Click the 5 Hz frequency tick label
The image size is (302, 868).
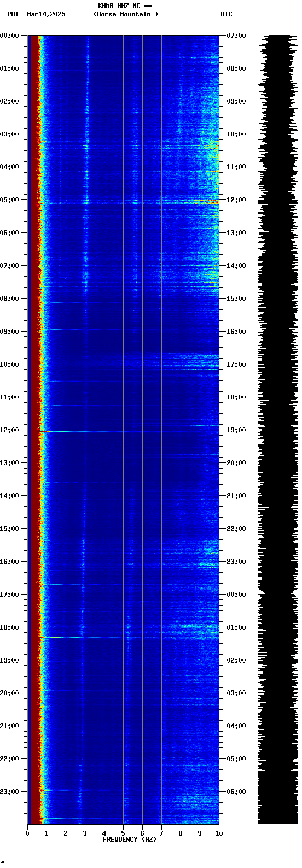click(x=123, y=833)
